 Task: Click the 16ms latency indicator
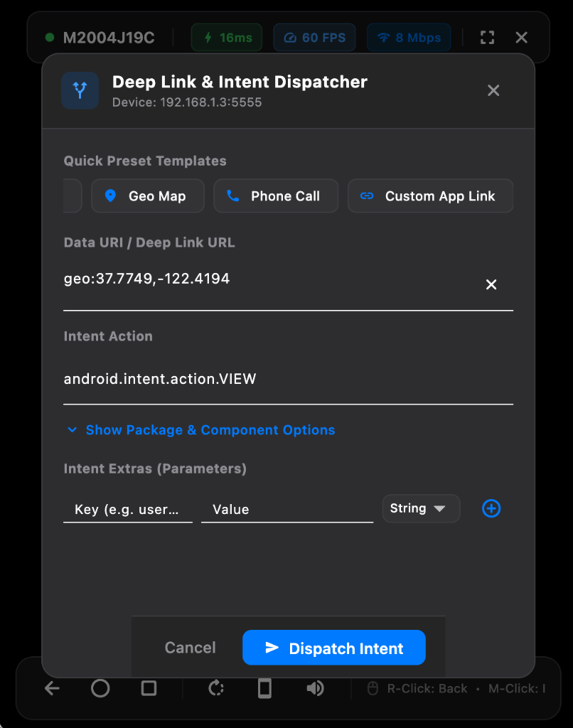[227, 38]
